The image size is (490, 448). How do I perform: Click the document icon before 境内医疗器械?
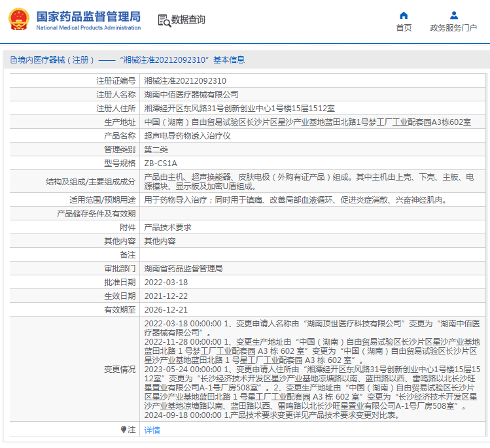14,60
